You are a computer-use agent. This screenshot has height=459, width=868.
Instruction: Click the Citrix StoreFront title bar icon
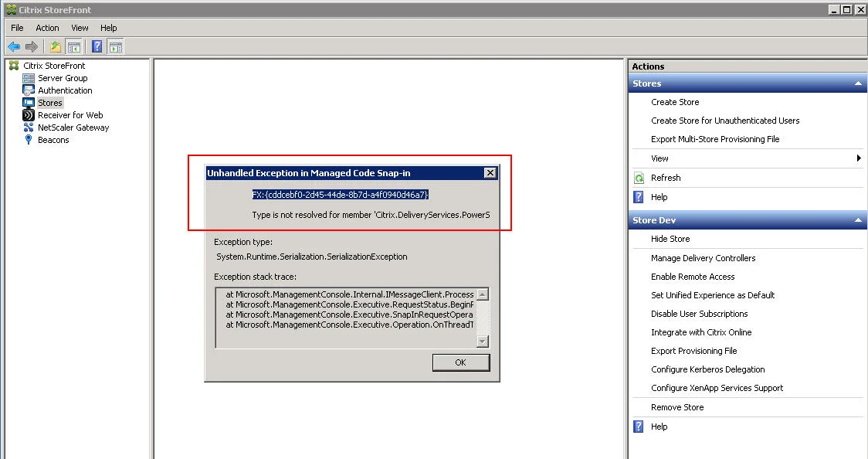11,9
